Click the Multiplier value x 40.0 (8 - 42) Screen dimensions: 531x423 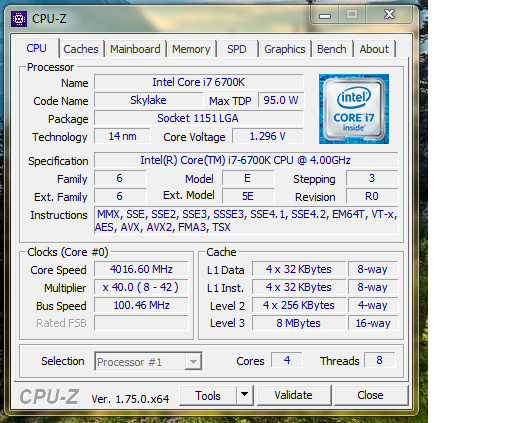141,287
